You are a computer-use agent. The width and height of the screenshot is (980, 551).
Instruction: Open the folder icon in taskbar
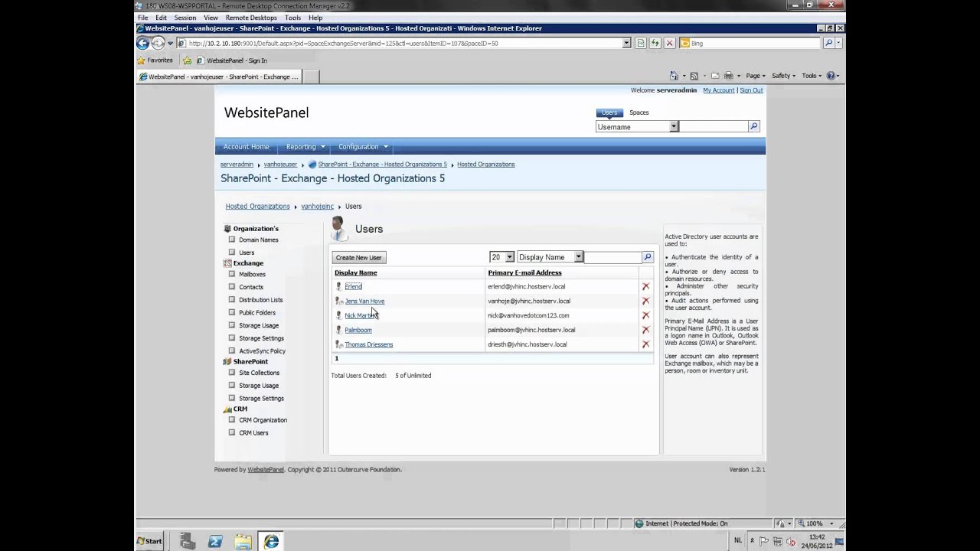[x=243, y=542]
